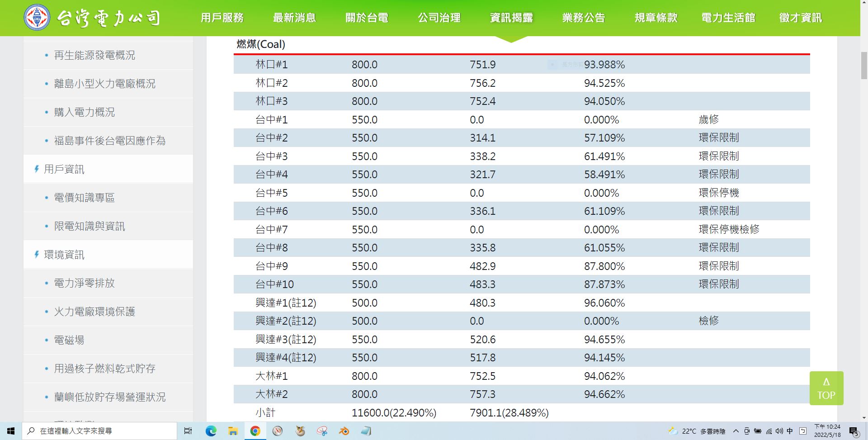Open the compass app on the taskbar
Viewport: 868px width, 440px height.
[x=278, y=431]
